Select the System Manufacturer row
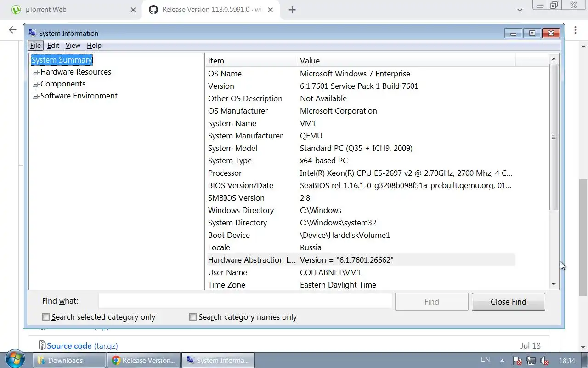This screenshot has width=588, height=368. (x=361, y=136)
